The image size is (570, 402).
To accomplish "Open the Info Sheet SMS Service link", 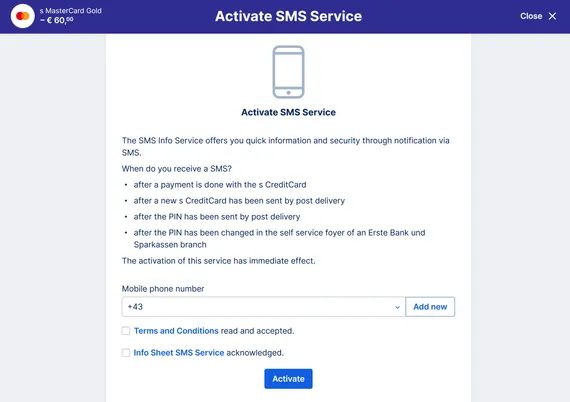I will pos(178,353).
